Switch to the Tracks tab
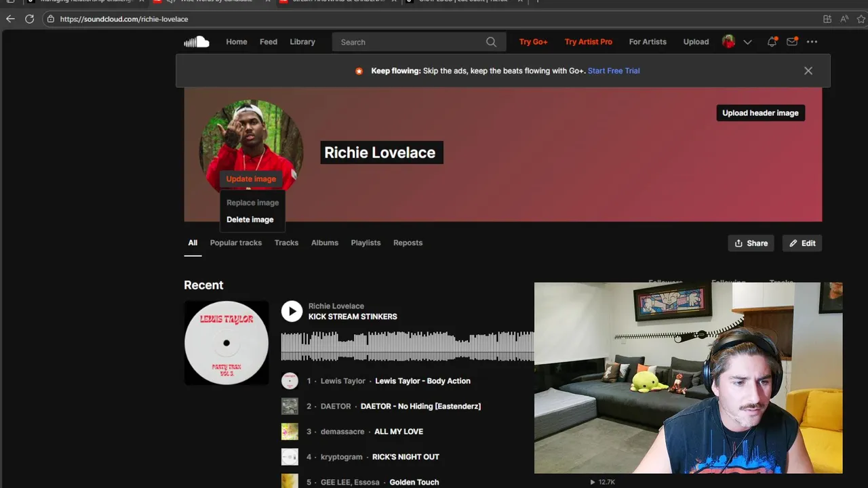The width and height of the screenshot is (868, 488). click(x=286, y=243)
